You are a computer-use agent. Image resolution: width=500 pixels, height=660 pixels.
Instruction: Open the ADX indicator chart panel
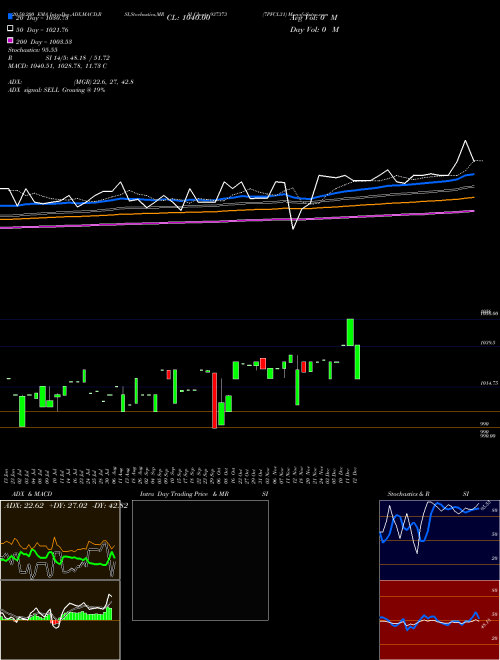click(60, 540)
